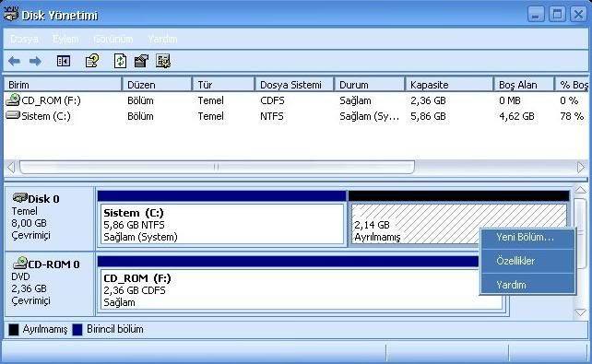Image resolution: width=592 pixels, height=364 pixels.
Task: Choose Özellikler from context menu
Action: (527, 261)
